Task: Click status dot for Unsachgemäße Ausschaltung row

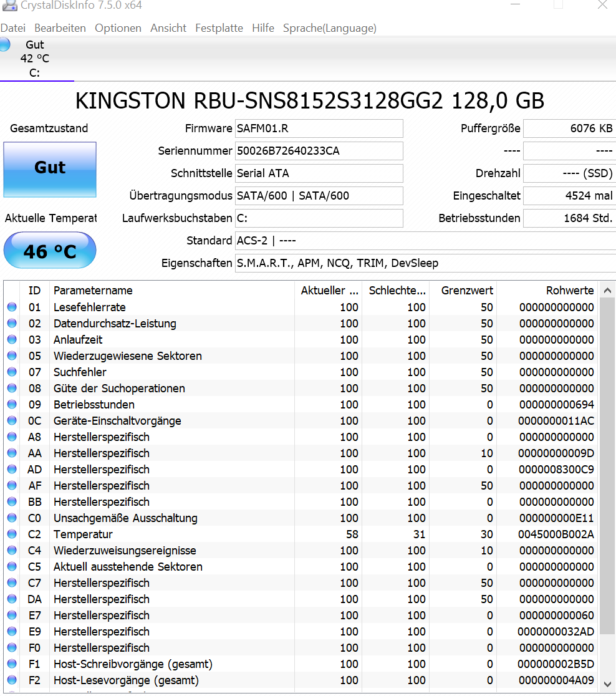Action: pos(12,518)
